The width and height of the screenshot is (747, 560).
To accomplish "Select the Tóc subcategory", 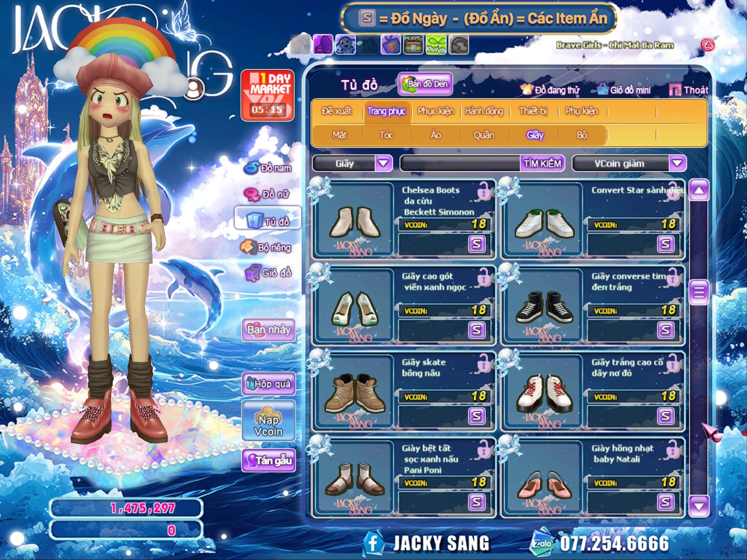I will [x=386, y=135].
